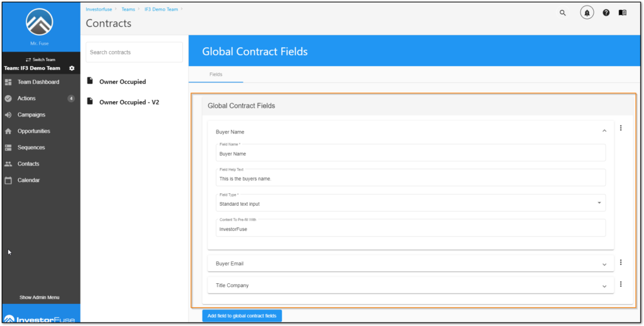
Task: Click the Teams breadcrumb link
Action: pos(128,9)
